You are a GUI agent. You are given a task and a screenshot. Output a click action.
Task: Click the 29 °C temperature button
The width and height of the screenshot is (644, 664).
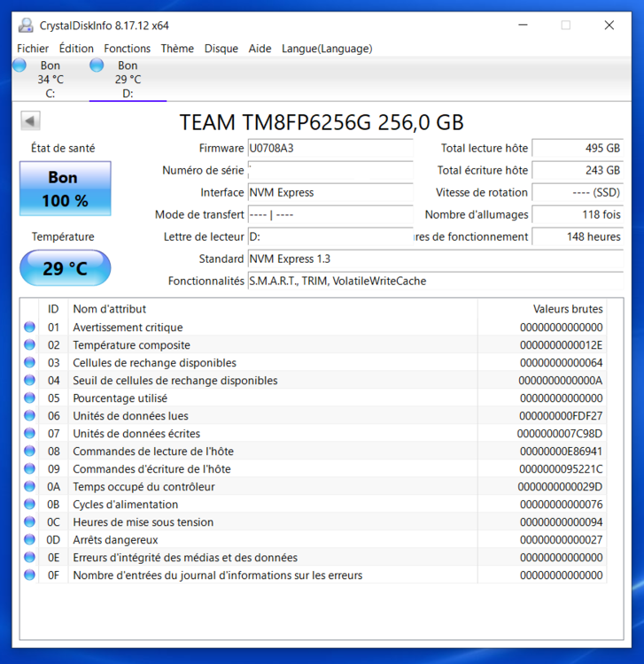(65, 268)
